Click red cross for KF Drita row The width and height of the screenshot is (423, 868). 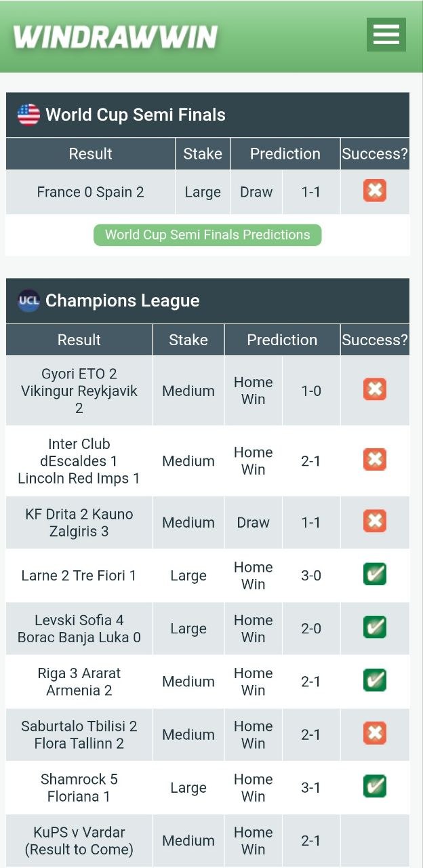(375, 521)
